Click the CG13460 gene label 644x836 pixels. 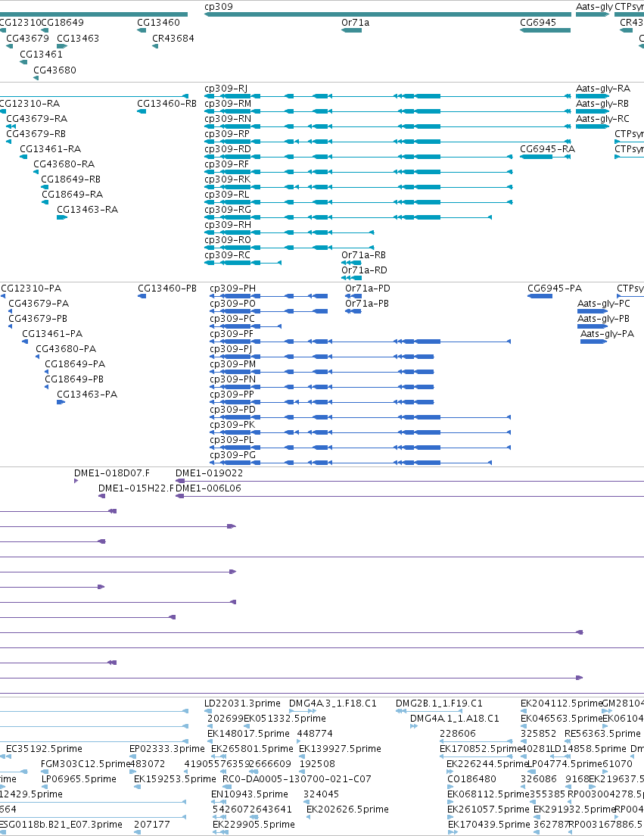pyautogui.click(x=158, y=23)
